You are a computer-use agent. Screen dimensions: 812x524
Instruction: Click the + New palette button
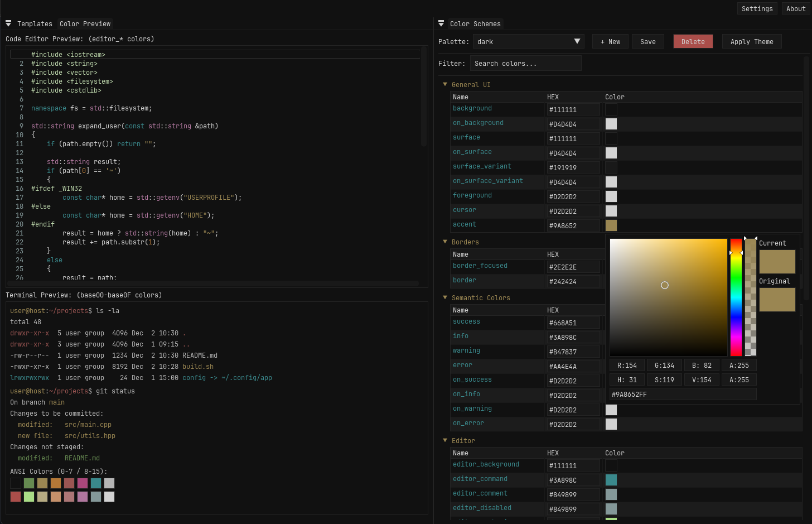click(x=610, y=42)
